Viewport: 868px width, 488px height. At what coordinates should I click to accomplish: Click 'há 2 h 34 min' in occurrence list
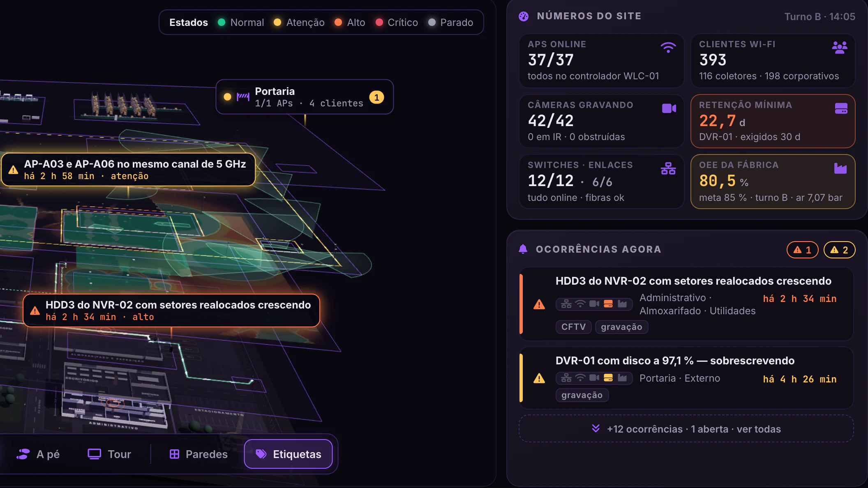800,299
